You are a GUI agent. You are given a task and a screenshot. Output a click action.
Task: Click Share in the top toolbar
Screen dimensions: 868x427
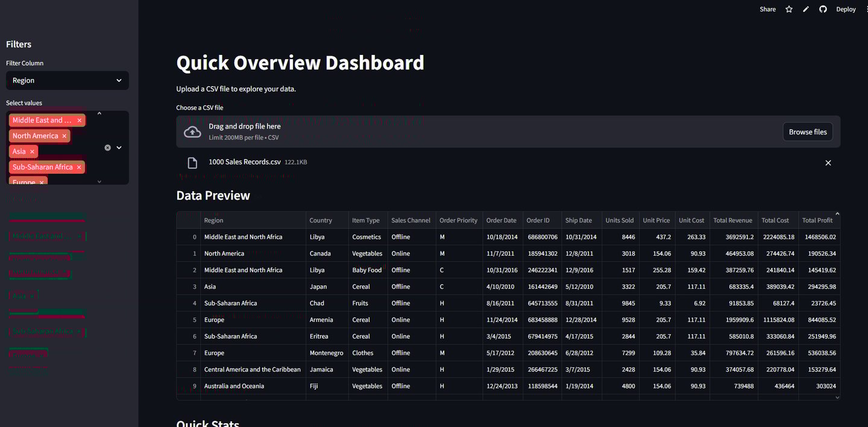point(767,9)
